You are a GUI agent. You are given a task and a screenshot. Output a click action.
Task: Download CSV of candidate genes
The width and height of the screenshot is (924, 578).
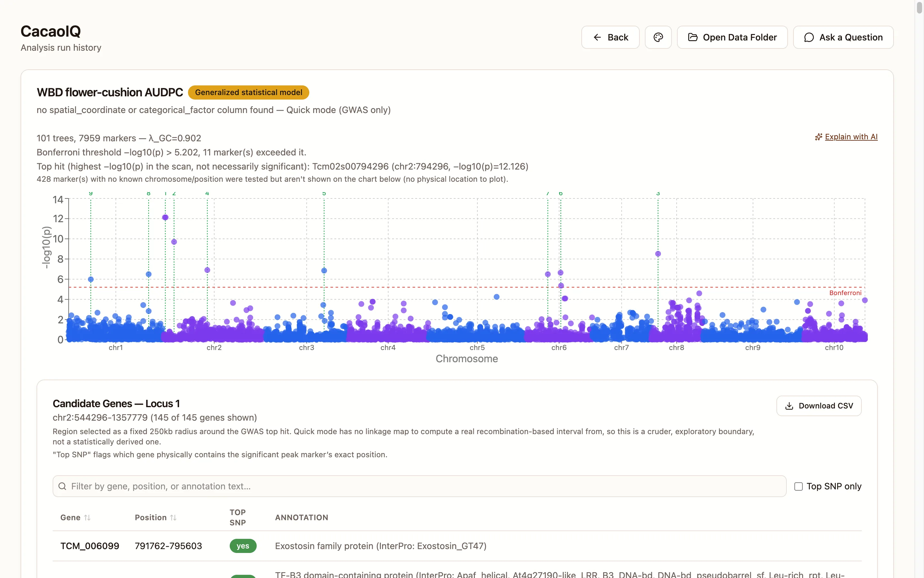(x=819, y=406)
